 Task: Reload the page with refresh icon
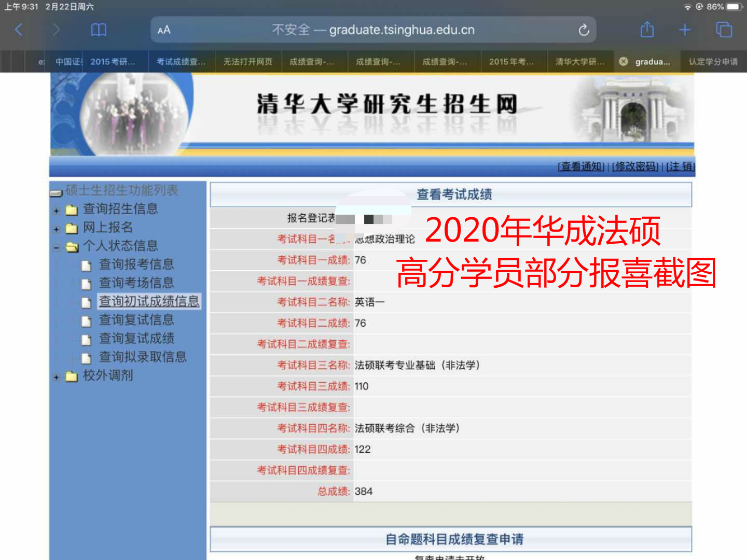click(584, 30)
